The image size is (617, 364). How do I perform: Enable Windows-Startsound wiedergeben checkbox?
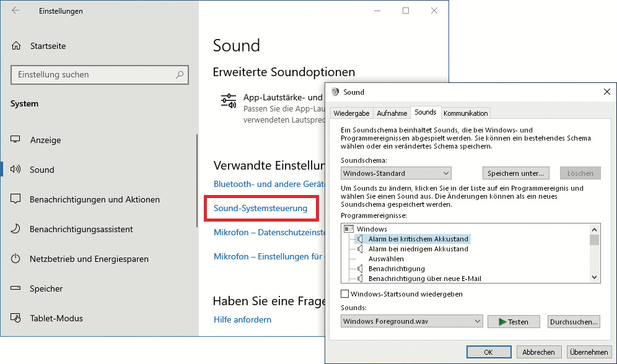345,294
